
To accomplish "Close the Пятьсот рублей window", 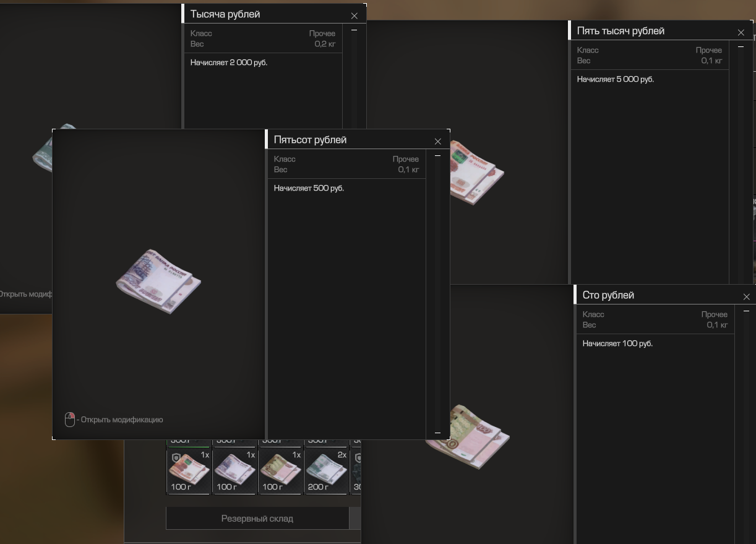I will (x=438, y=141).
